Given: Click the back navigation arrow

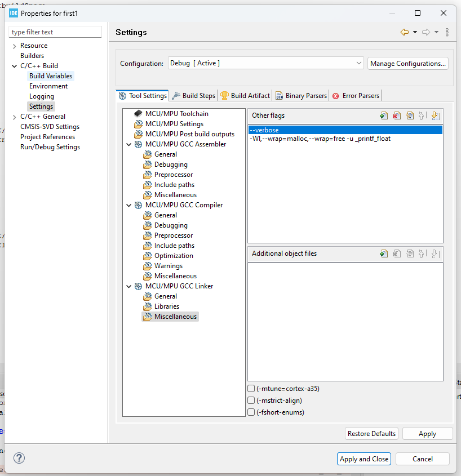Looking at the screenshot, I should [x=405, y=32].
